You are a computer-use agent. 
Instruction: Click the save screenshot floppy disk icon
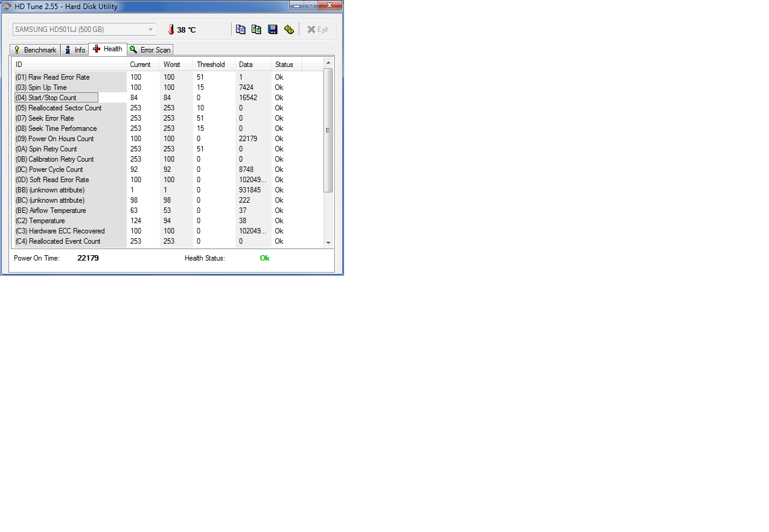pyautogui.click(x=273, y=30)
